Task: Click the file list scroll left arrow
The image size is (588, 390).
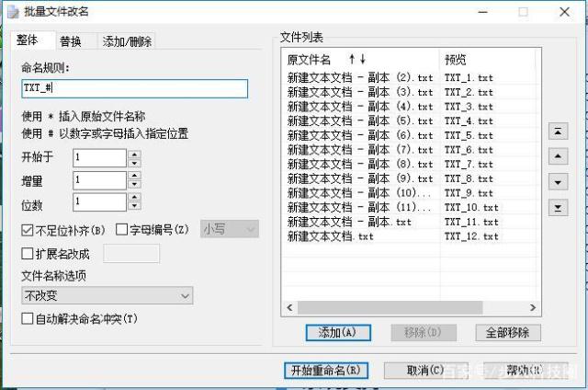Action: click(x=289, y=307)
